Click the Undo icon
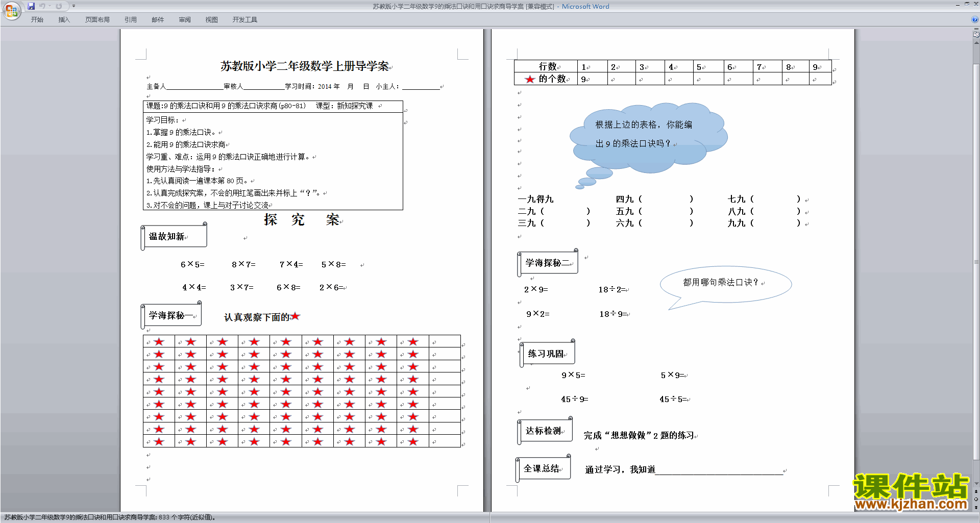The width and height of the screenshot is (980, 523). (x=42, y=6)
